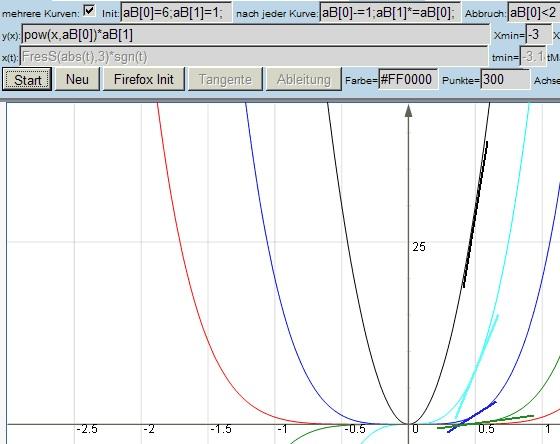Click the Punkte field showing 300
This screenshot has width=560, height=444.
click(x=505, y=79)
